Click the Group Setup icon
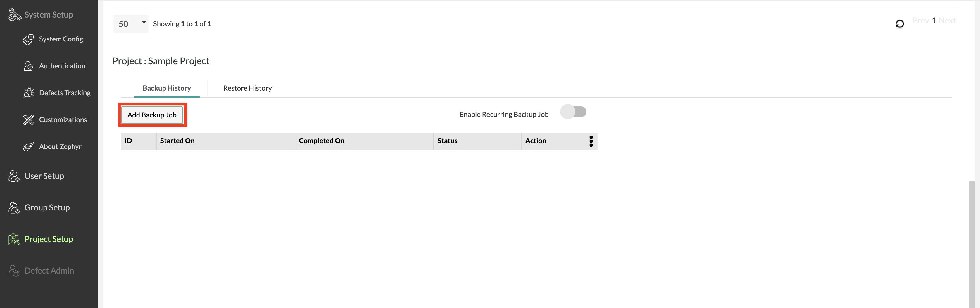Screen dimensions: 980x308 [14, 207]
